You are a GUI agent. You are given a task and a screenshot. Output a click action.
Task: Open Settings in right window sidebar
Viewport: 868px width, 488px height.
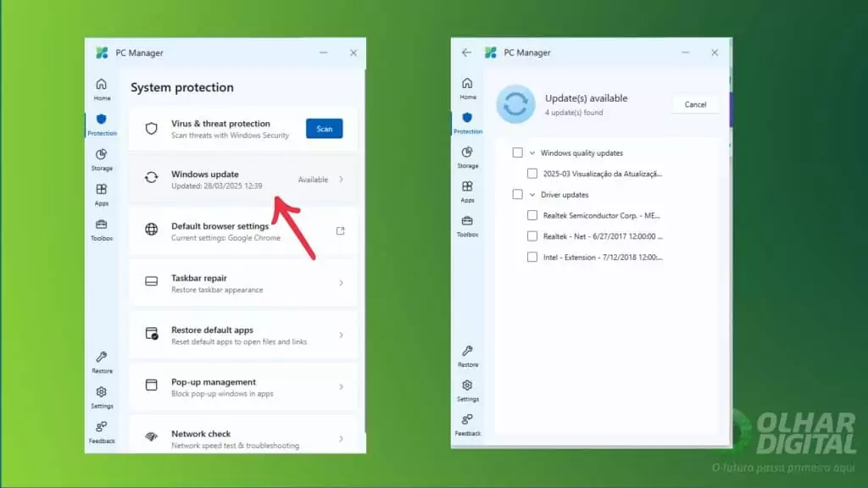click(x=468, y=391)
